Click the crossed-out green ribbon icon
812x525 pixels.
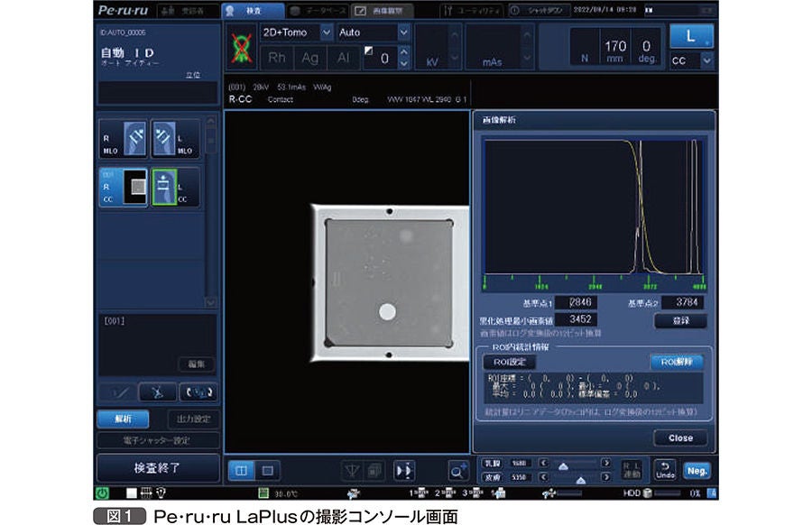(241, 47)
